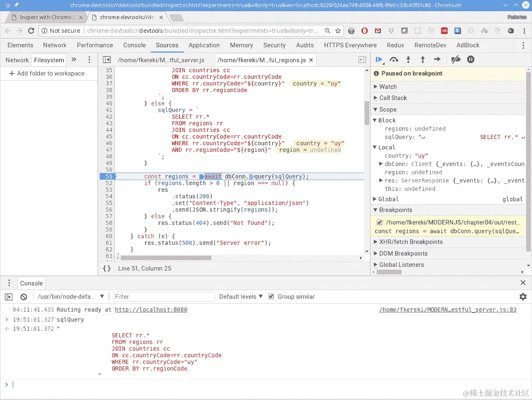Resume script execution in debugger
The height and width of the screenshot is (400, 532).
tap(379, 60)
